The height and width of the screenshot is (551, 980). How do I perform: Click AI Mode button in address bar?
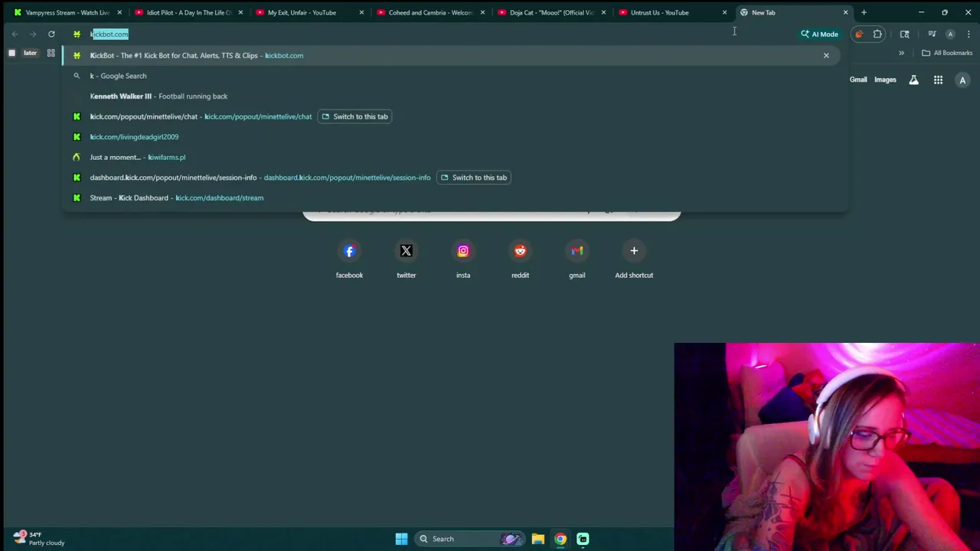819,34
